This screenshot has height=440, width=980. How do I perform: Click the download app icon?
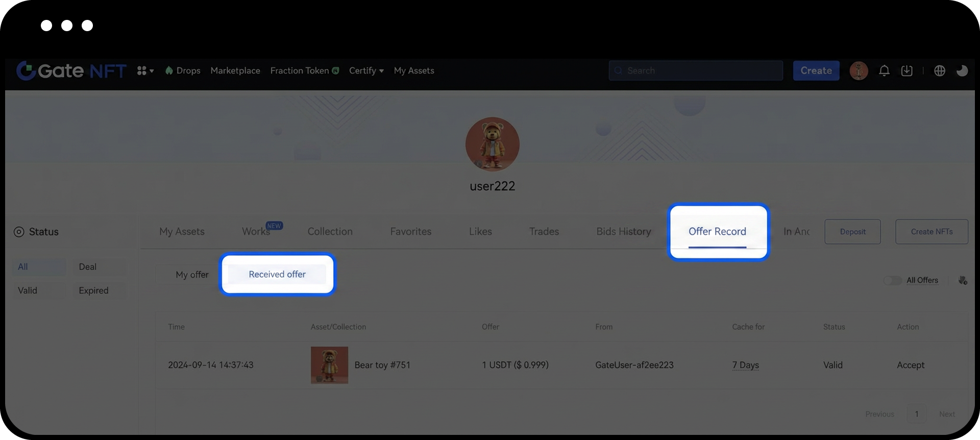coord(906,71)
